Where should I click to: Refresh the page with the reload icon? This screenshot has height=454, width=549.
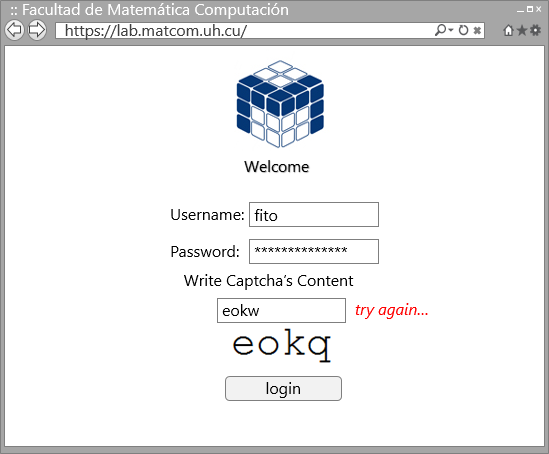tap(463, 30)
